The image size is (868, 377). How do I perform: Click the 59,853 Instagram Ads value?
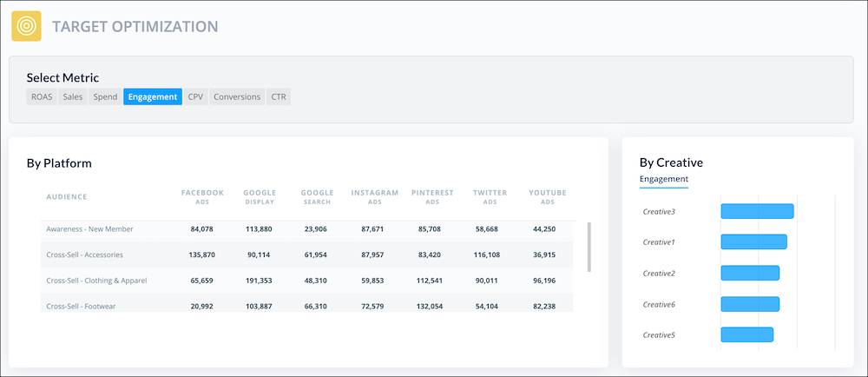(x=373, y=281)
